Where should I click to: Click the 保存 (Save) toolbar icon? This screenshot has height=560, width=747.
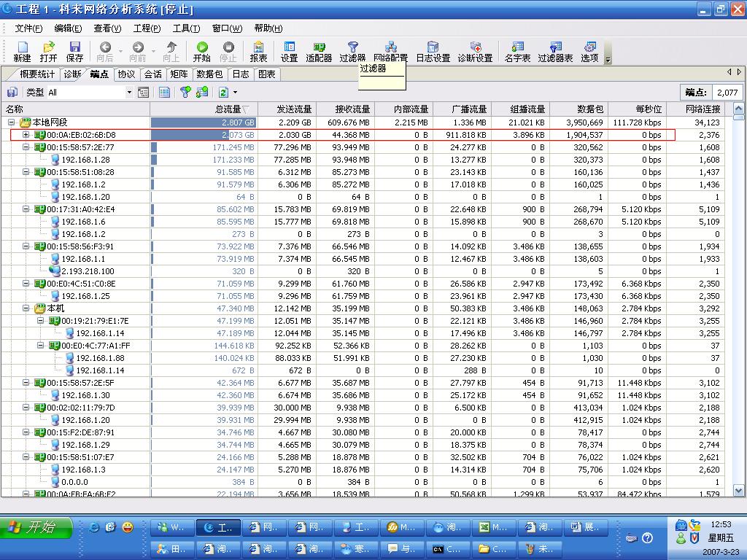74,51
